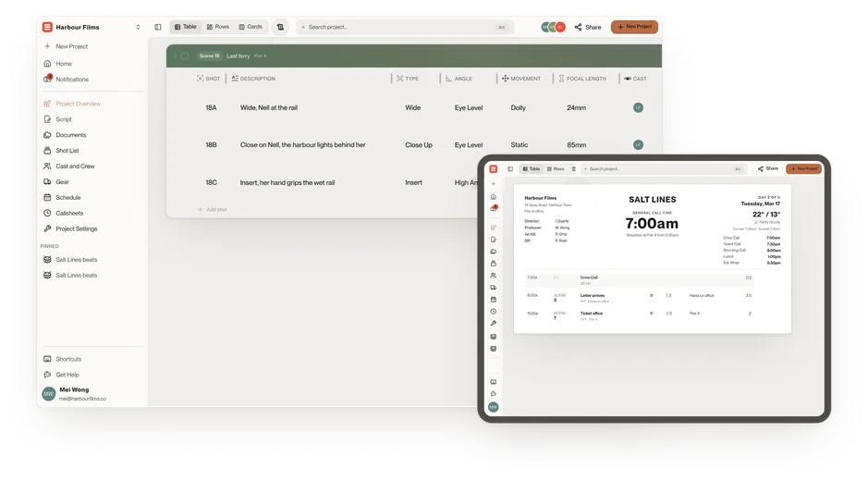Screen dimensions: 868x481
Task: Go to Home in the sidebar
Action: click(x=58, y=64)
